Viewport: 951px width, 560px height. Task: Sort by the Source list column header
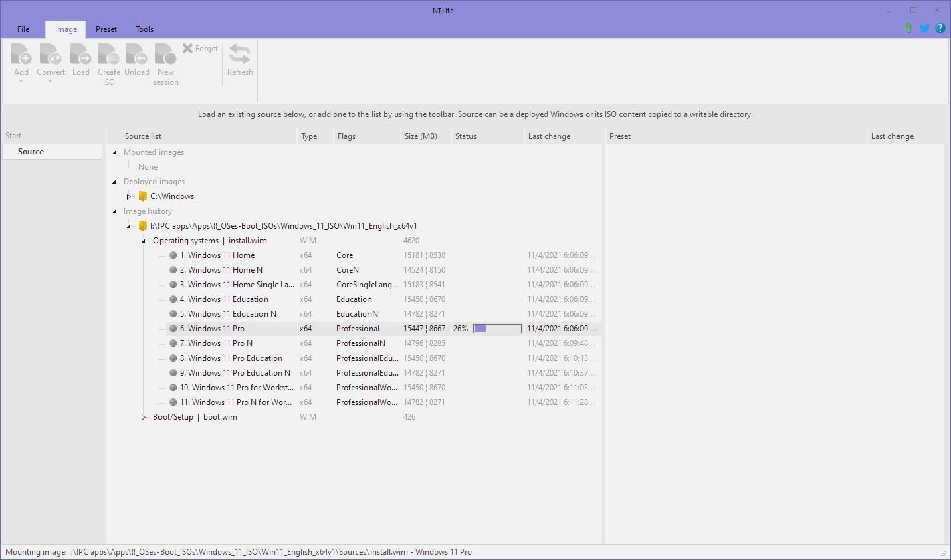click(x=202, y=136)
